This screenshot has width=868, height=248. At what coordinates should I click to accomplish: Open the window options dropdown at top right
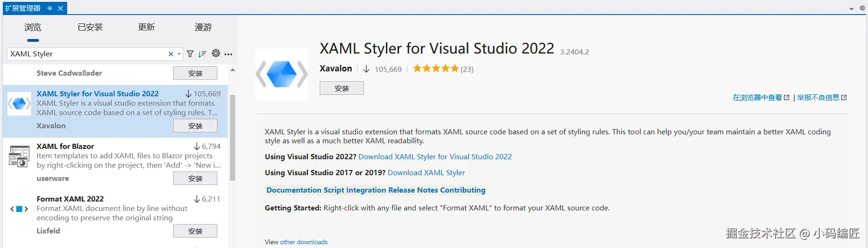point(852,9)
